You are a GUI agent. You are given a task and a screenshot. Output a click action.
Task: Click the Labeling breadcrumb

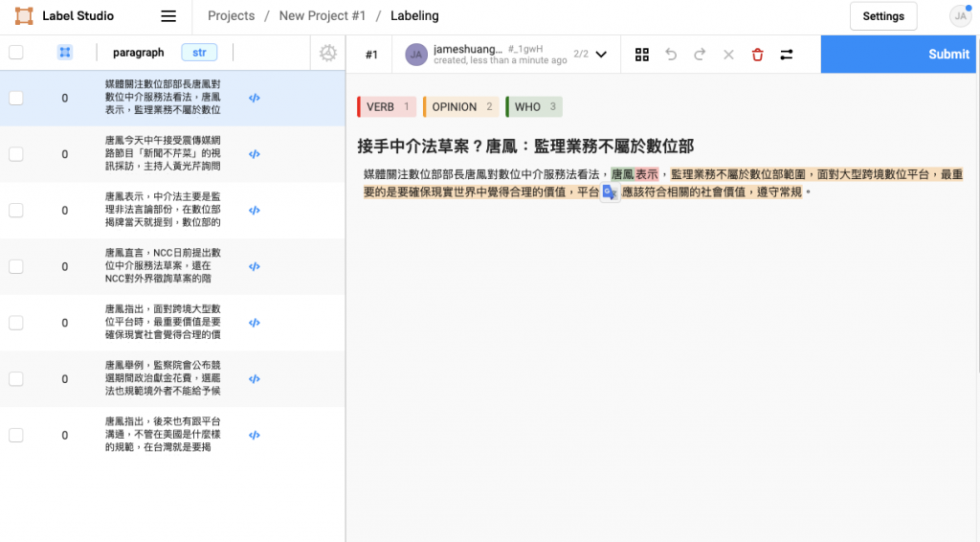pyautogui.click(x=414, y=15)
